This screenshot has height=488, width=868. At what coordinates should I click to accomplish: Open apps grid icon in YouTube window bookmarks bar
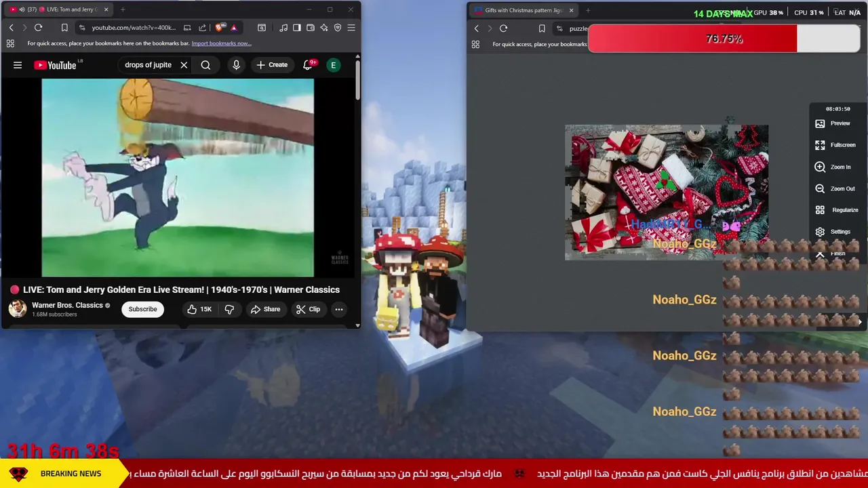[x=10, y=43]
